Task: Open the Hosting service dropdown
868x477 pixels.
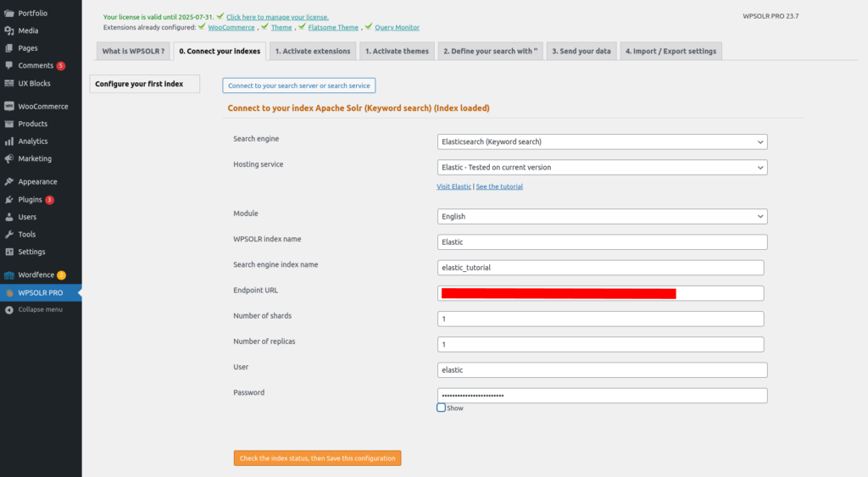Action: pyautogui.click(x=603, y=167)
